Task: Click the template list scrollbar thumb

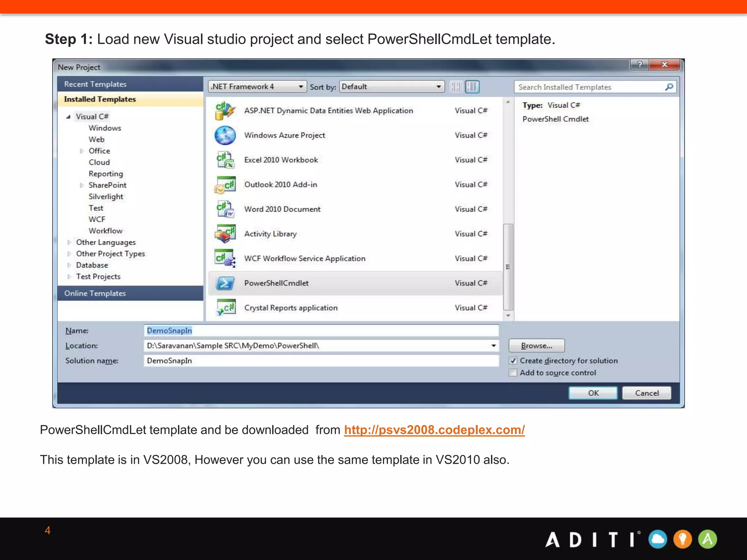Action: (508, 267)
